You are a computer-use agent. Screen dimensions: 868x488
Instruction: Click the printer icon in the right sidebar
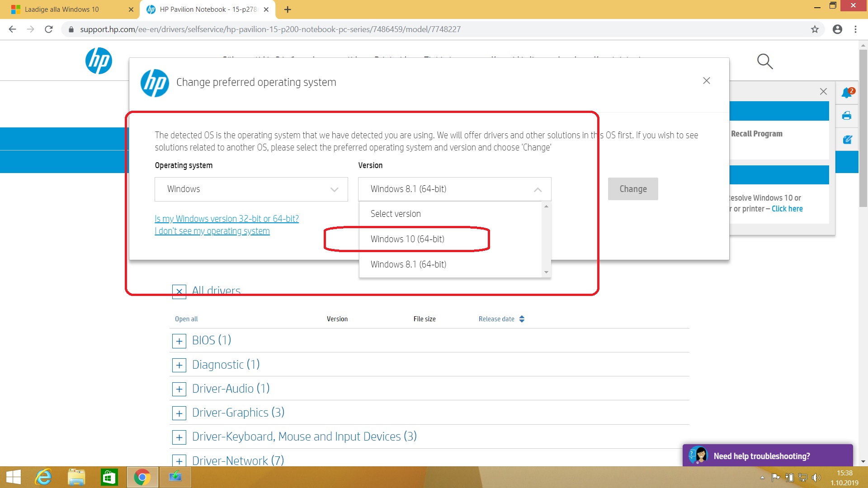pos(847,116)
